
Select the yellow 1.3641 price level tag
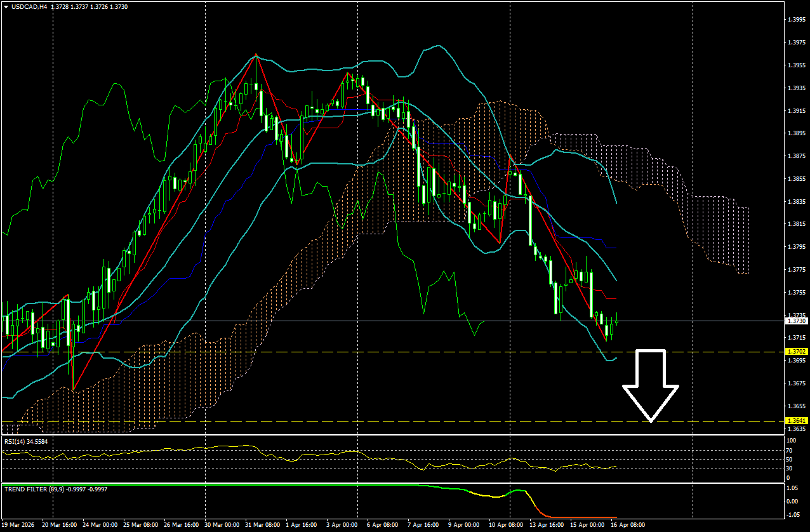click(x=796, y=420)
